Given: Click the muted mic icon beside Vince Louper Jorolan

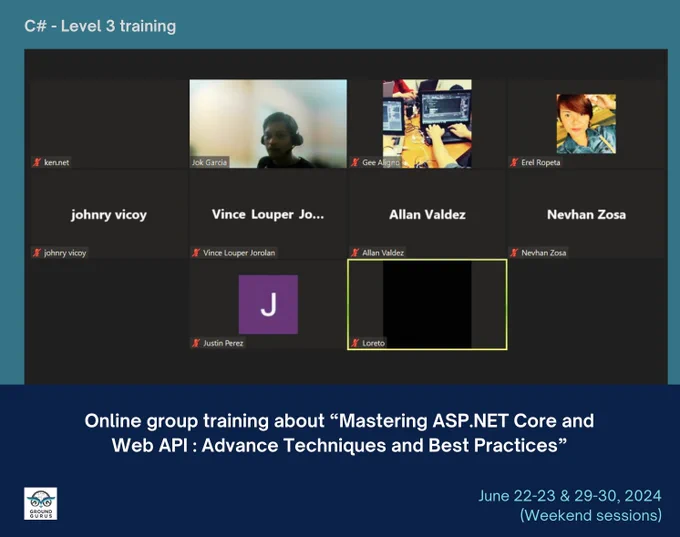Looking at the screenshot, I should pos(196,252).
